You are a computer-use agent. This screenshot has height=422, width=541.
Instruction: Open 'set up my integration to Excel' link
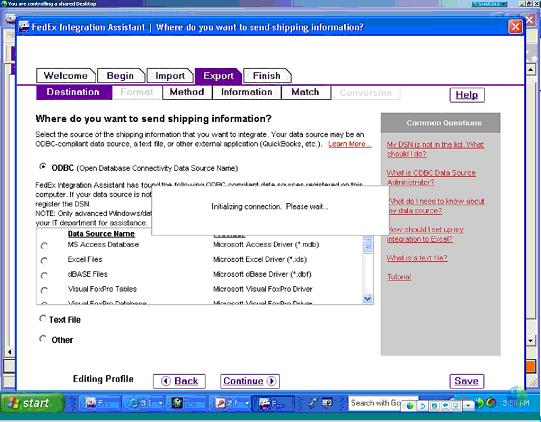coord(425,234)
